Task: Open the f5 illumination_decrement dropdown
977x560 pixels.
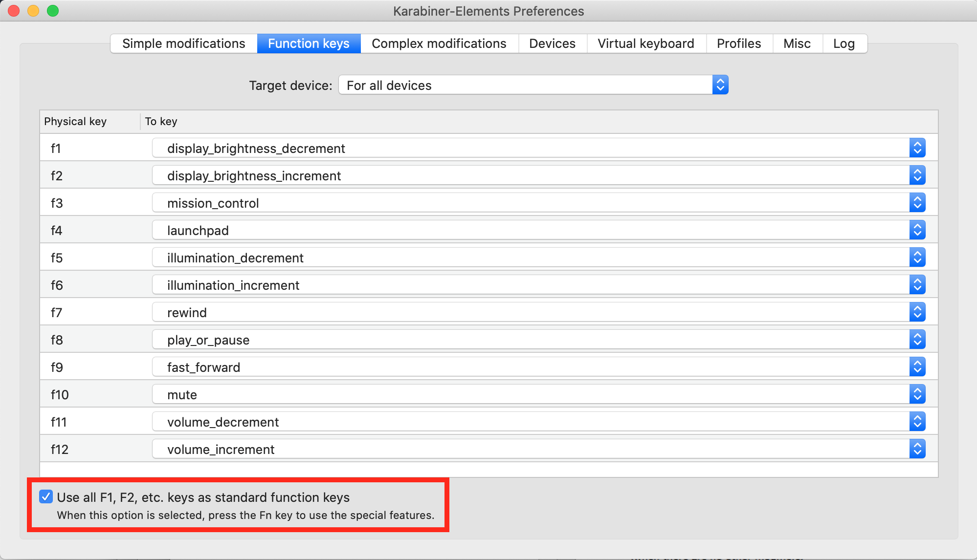Action: click(539, 258)
